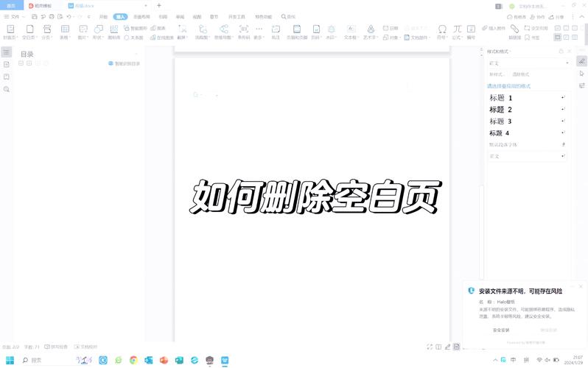
Task: Open the search icon in left sidebar
Action: coord(7,89)
